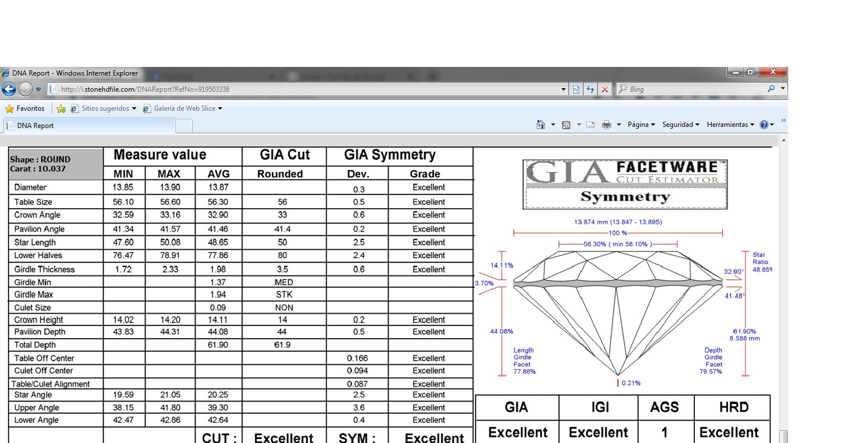Click the Forward navigation arrow
The image size is (868, 443).
coord(25,89)
